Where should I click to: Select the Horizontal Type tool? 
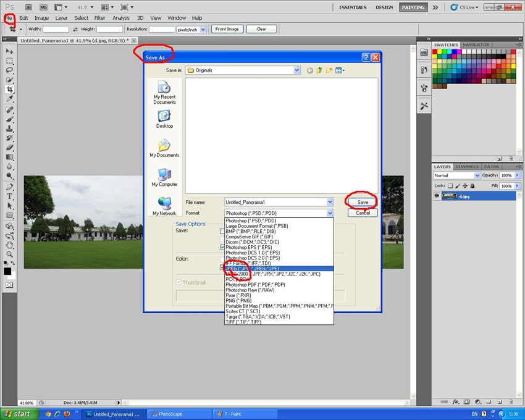tap(9, 196)
